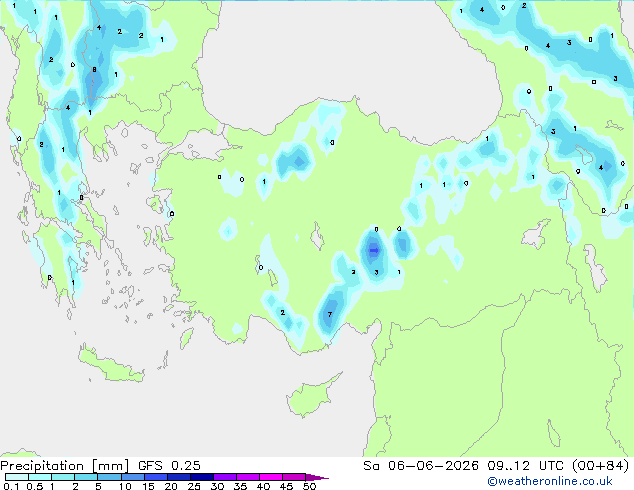The height and width of the screenshot is (490, 634).
Task: Click the '50' legend scale label
Action: [309, 486]
